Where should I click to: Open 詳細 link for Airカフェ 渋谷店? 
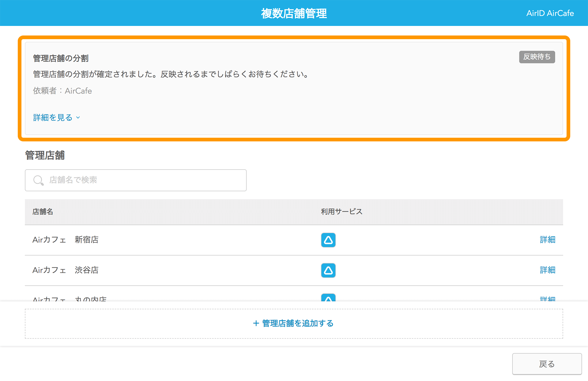coord(548,270)
